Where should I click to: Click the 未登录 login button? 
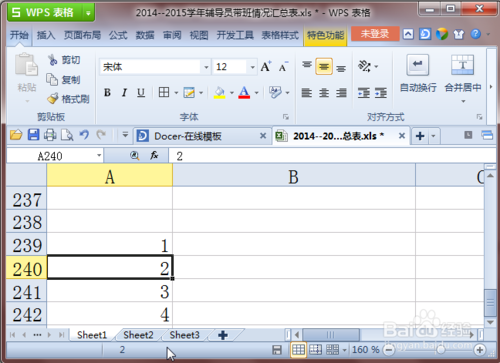coord(375,34)
